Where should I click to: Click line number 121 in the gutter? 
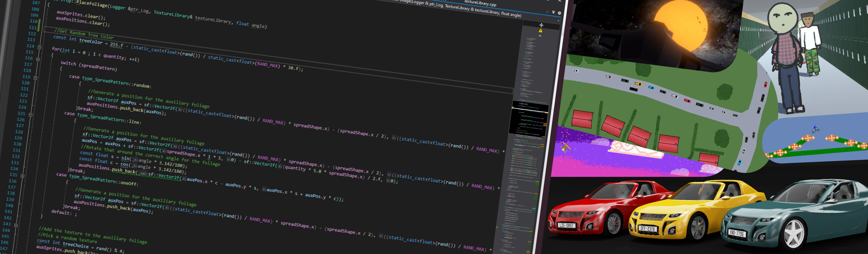coord(25,89)
